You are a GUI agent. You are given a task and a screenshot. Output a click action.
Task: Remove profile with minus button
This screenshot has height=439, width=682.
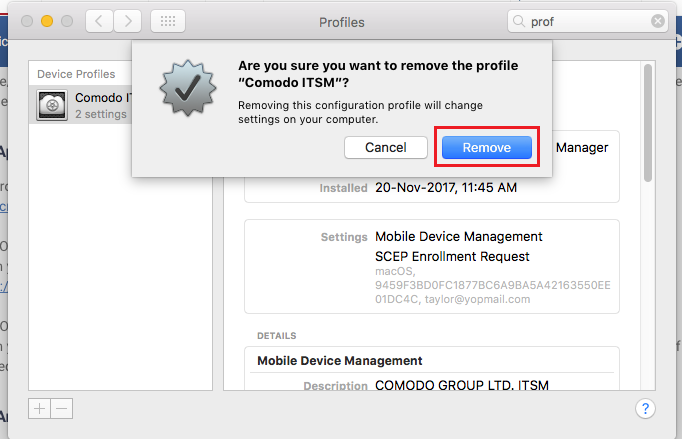point(62,409)
